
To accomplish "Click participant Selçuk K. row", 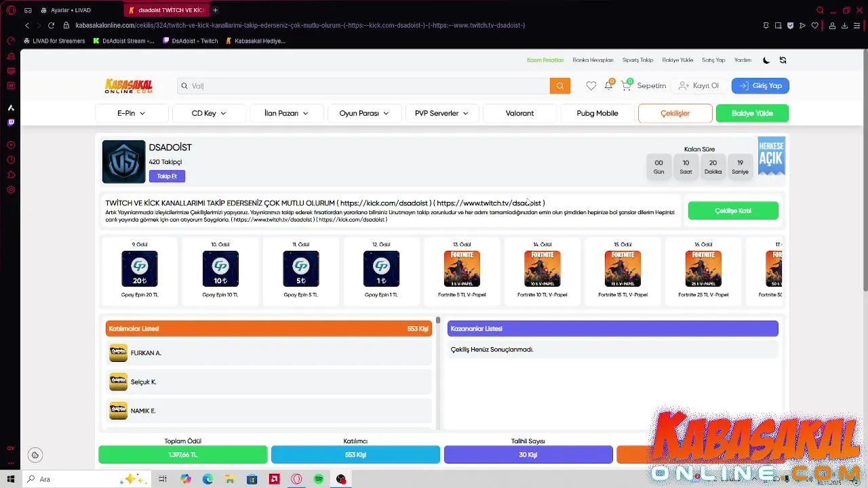I will (269, 382).
